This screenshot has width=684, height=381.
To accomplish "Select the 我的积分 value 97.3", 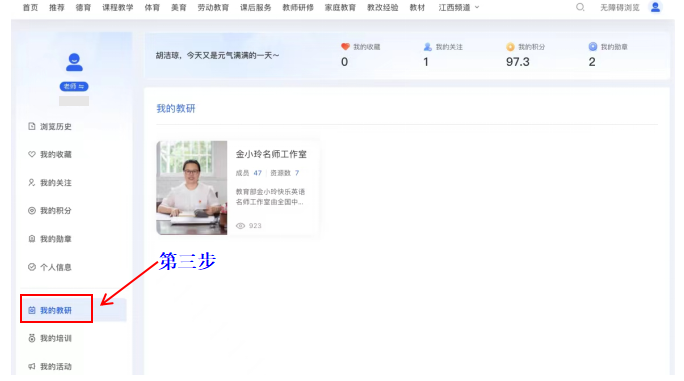I will [x=518, y=62].
